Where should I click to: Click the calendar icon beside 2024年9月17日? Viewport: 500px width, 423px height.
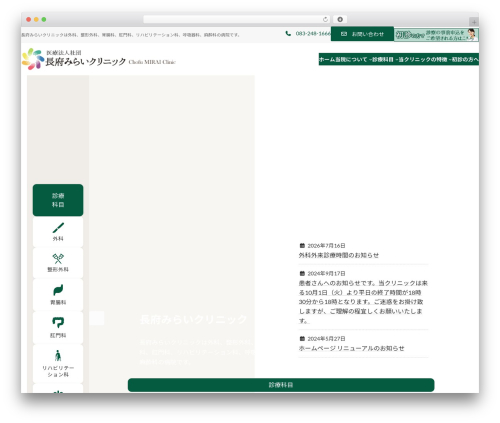[302, 273]
